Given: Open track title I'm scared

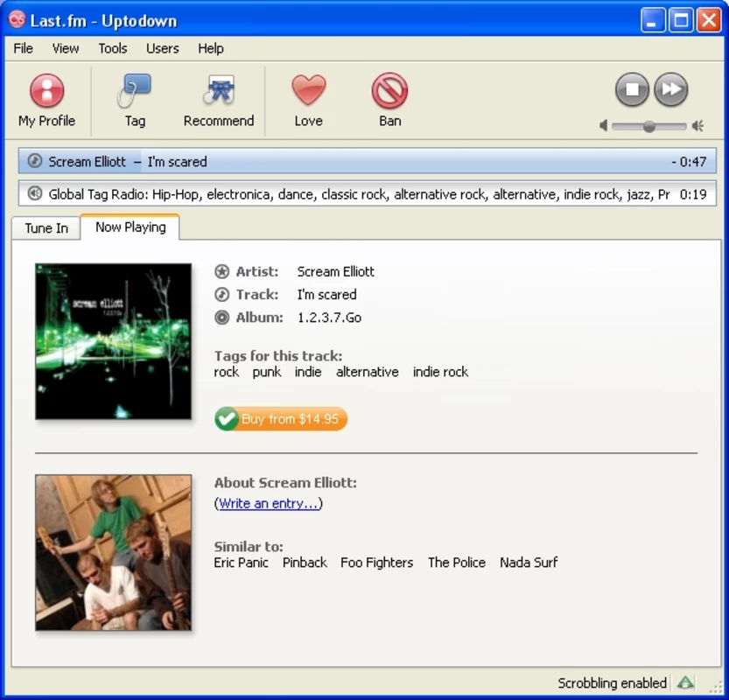Looking at the screenshot, I should [326, 294].
